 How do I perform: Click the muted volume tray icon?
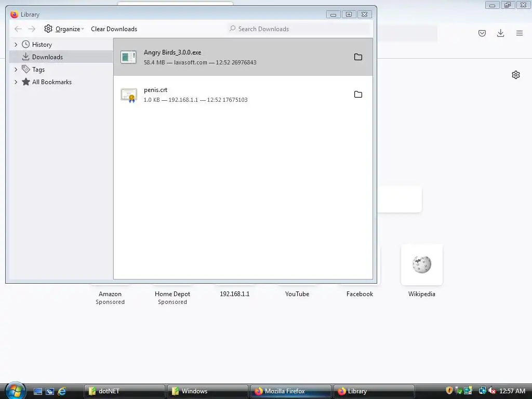[492, 391]
